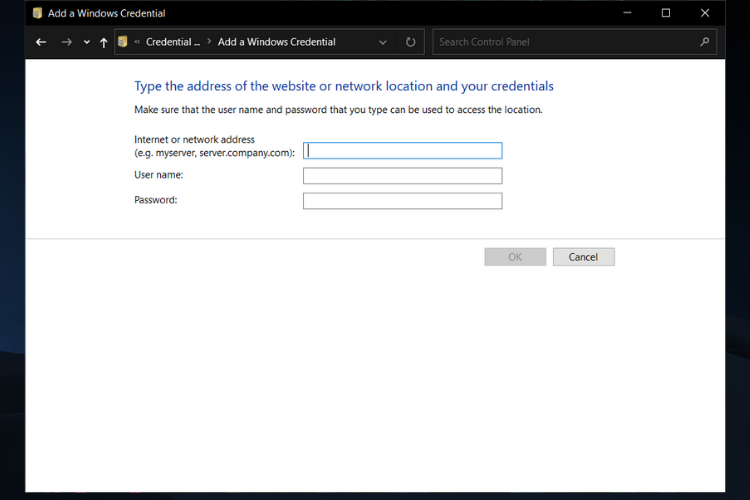This screenshot has height=500, width=750.
Task: Click the Internet or network address field
Action: (402, 151)
